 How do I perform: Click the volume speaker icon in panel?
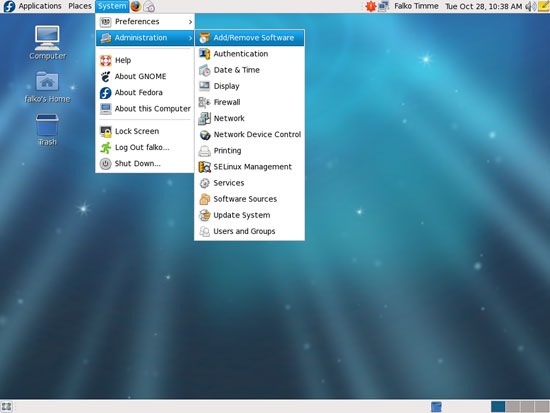(531, 6)
